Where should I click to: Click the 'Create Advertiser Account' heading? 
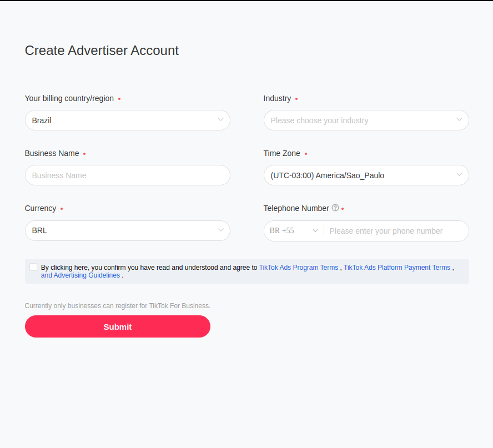[x=102, y=51]
